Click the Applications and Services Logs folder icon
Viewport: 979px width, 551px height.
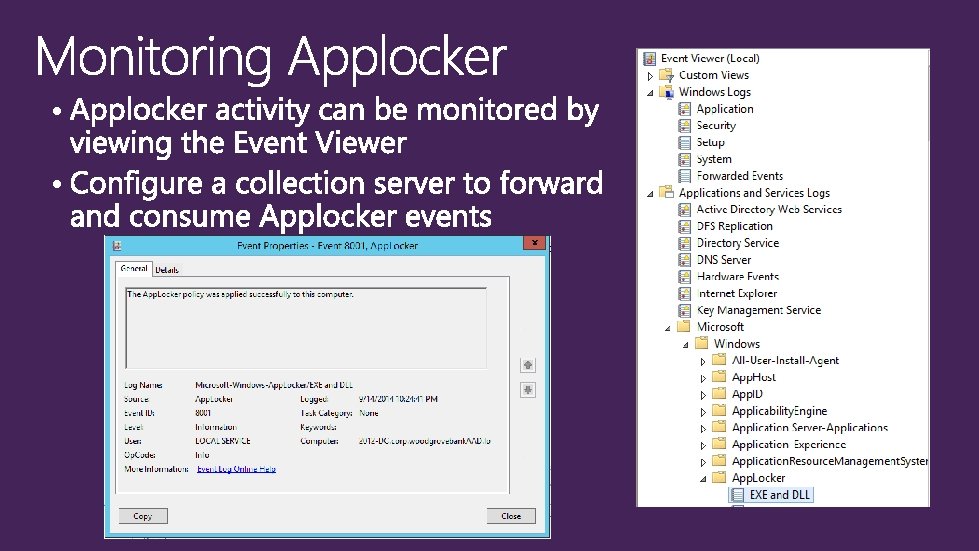coord(667,193)
